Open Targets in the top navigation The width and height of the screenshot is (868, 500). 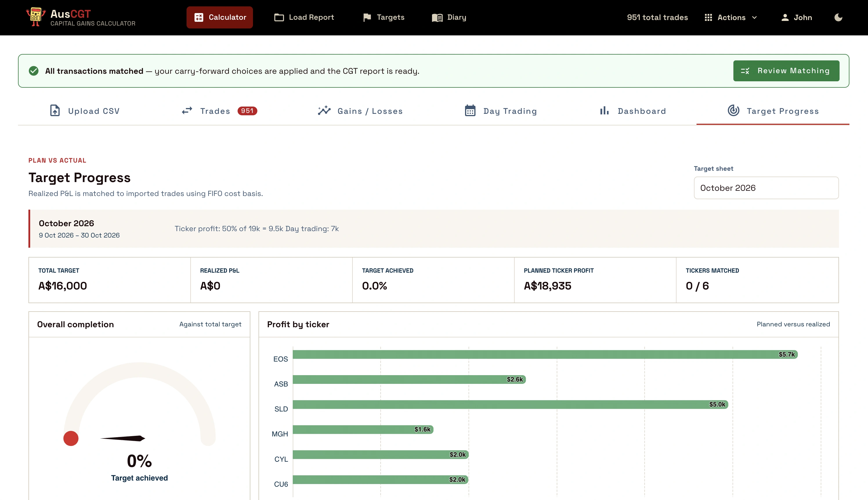click(384, 17)
